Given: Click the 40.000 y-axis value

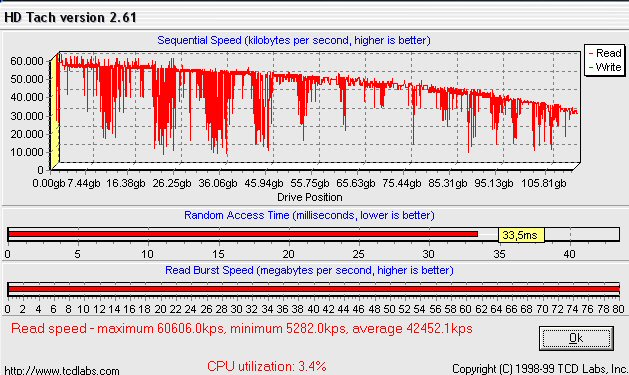Looking at the screenshot, I should pyautogui.click(x=26, y=97).
